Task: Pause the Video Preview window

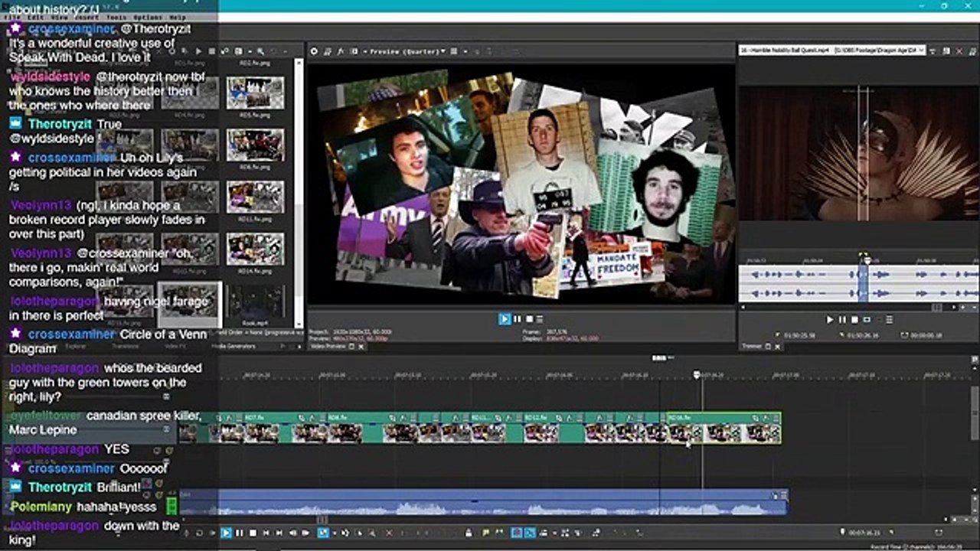Action: (517, 319)
